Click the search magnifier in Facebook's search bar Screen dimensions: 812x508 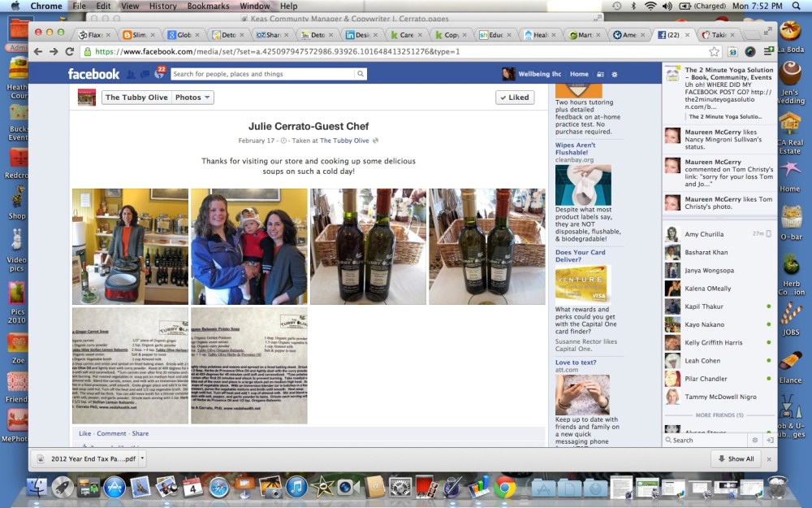[361, 73]
